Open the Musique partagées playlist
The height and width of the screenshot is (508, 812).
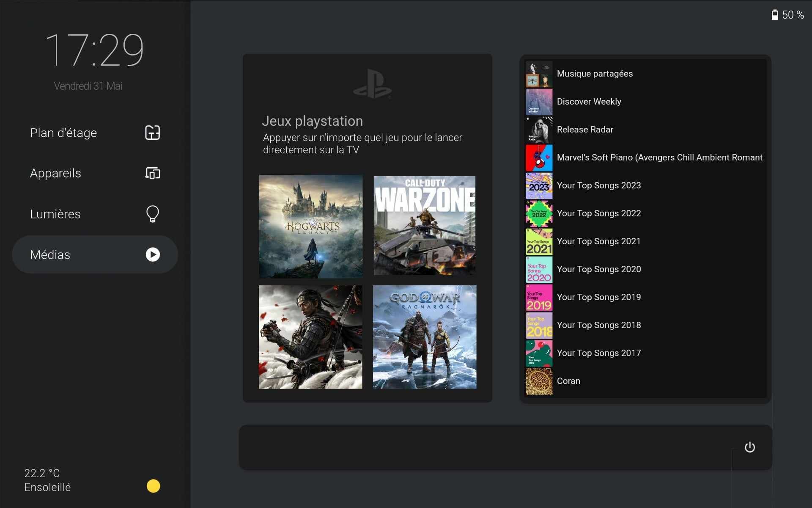click(x=595, y=74)
